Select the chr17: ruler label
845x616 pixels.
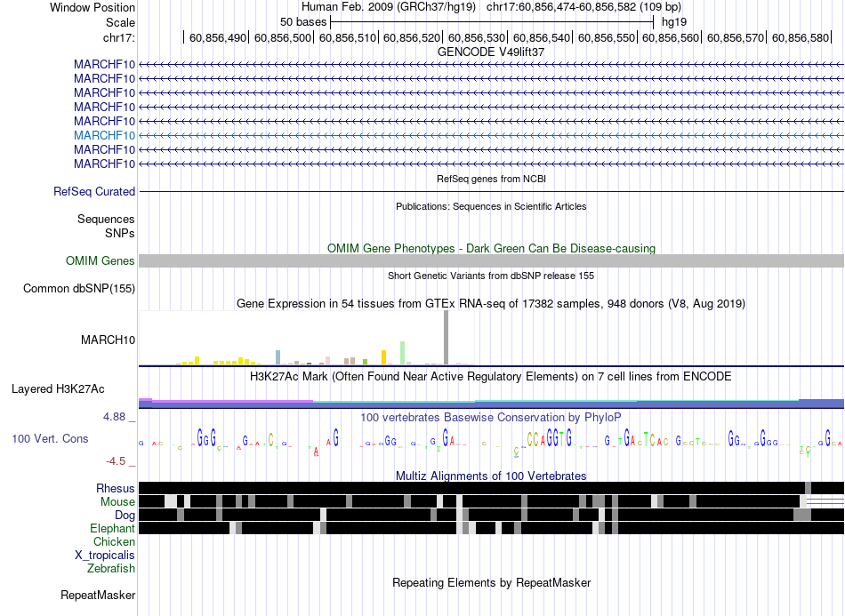point(118,37)
